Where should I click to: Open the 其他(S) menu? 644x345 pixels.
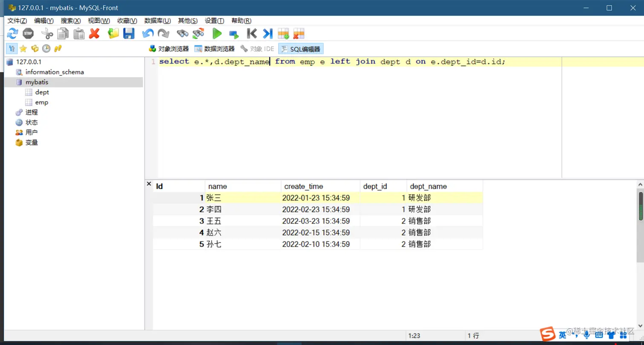click(188, 20)
